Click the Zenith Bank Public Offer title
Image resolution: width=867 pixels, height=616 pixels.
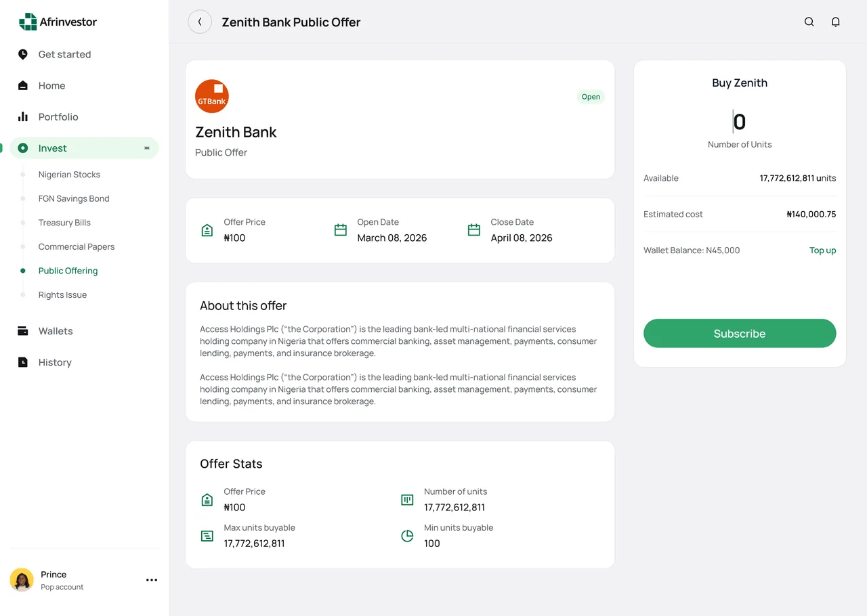pos(291,22)
